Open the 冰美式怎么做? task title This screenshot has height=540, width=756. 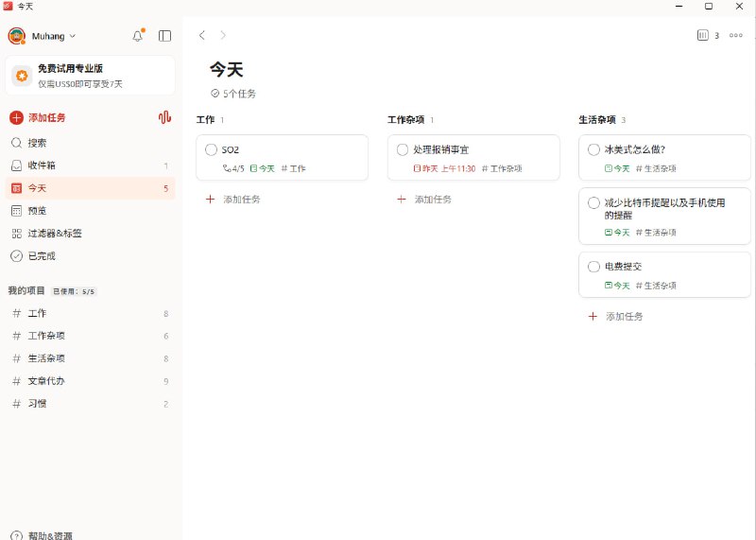pyautogui.click(x=635, y=149)
